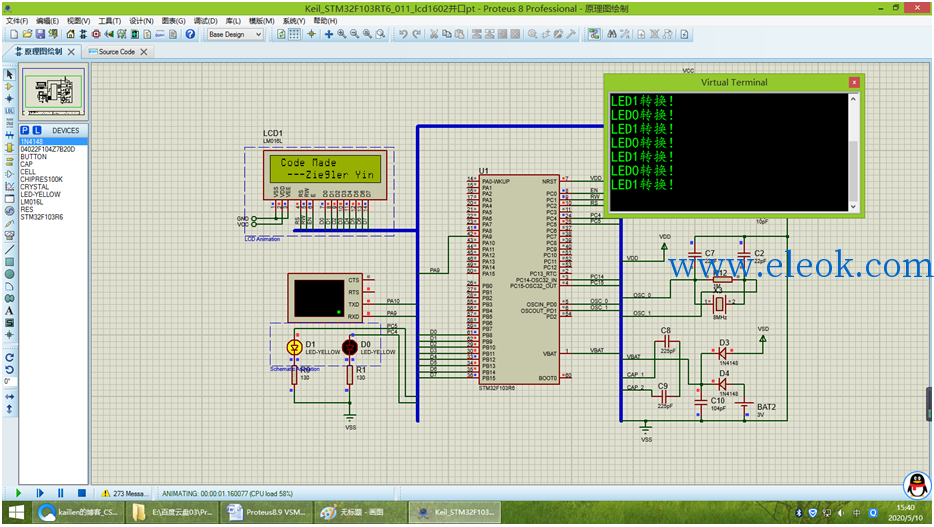This screenshot has width=934, height=527.
Task: Select the Graph mode tool
Action: (9, 186)
